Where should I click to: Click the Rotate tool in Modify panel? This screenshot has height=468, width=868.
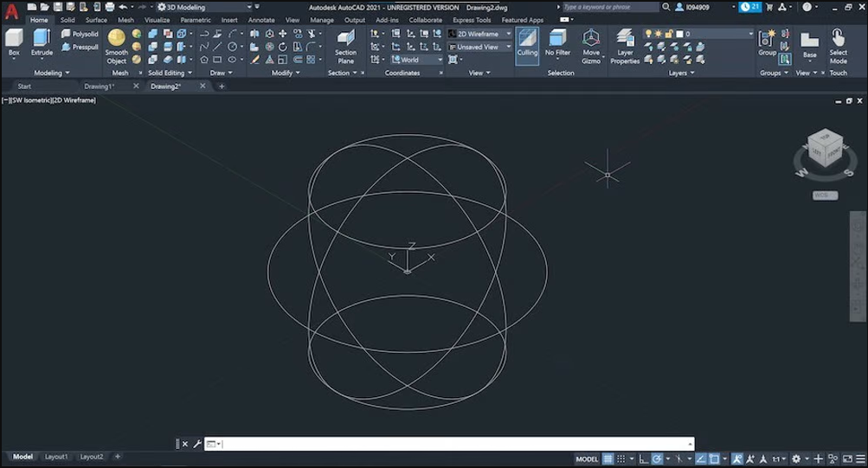(x=283, y=47)
